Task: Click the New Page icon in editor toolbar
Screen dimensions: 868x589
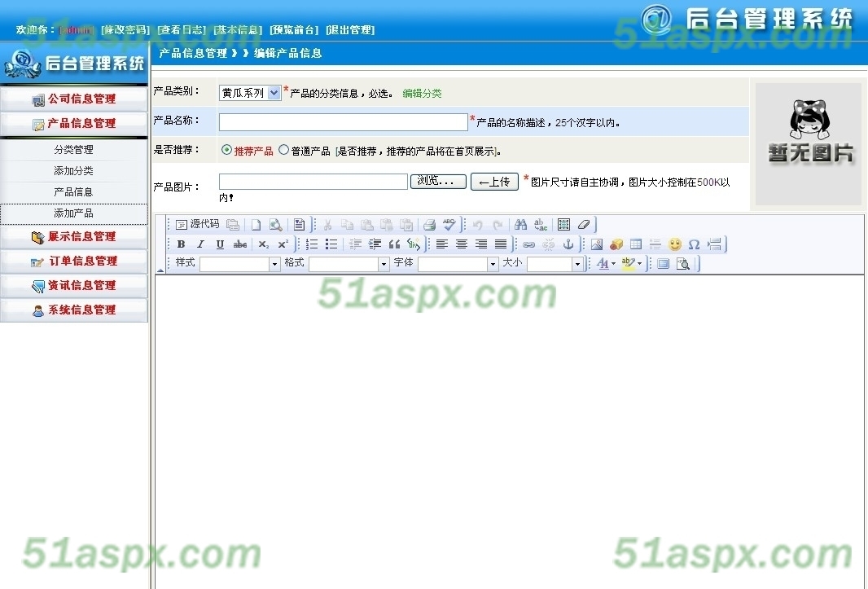Action: [x=256, y=224]
